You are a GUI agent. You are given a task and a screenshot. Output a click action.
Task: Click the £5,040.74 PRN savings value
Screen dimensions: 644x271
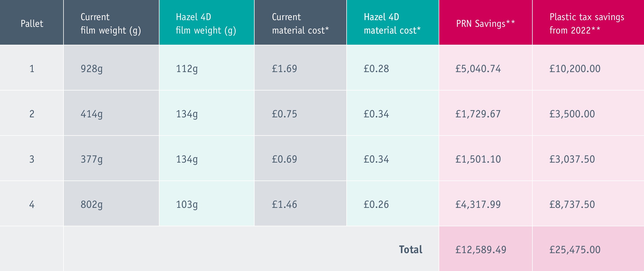478,69
